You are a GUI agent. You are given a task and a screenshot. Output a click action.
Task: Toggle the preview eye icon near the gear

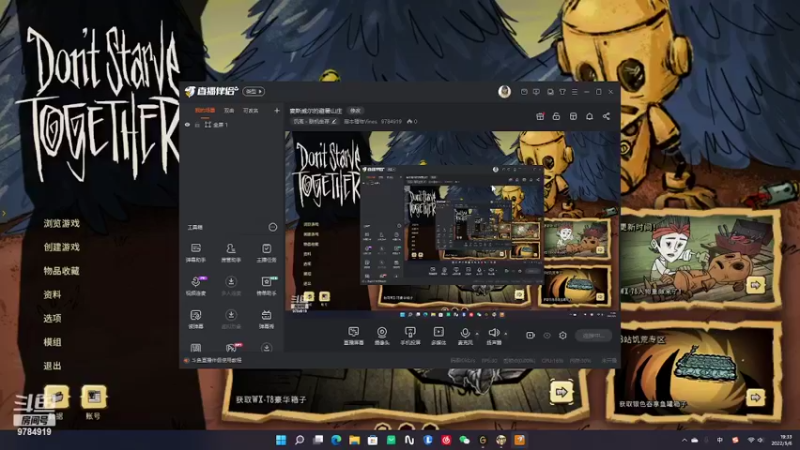tap(547, 335)
